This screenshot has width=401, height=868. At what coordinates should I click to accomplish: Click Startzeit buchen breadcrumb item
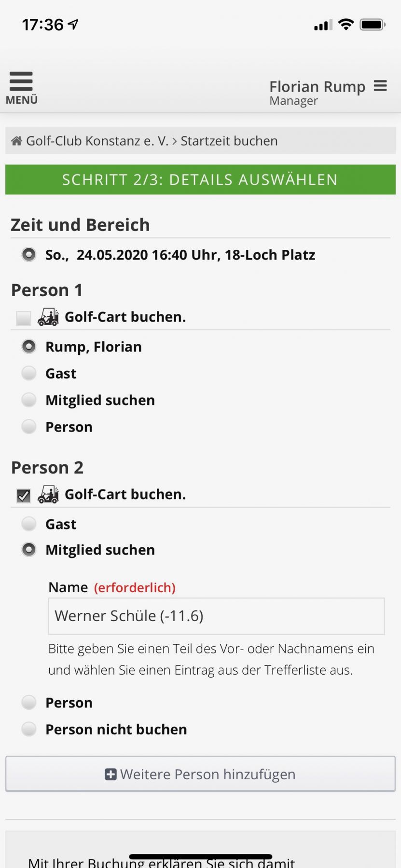(229, 141)
